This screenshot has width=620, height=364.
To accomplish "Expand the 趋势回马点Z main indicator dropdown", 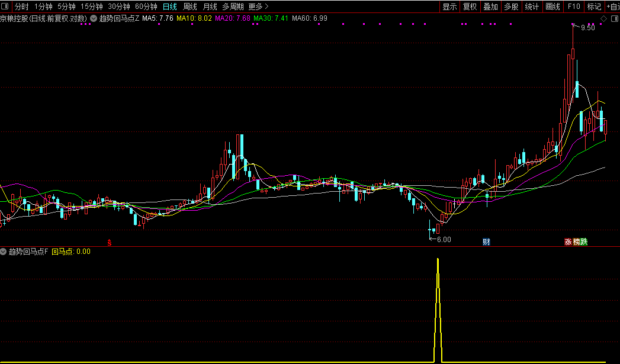I will click(94, 19).
